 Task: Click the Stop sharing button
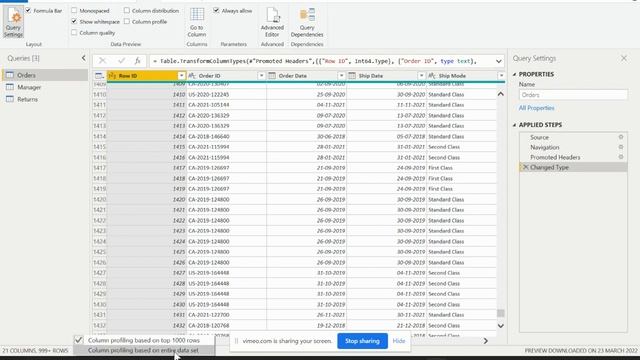(x=362, y=341)
